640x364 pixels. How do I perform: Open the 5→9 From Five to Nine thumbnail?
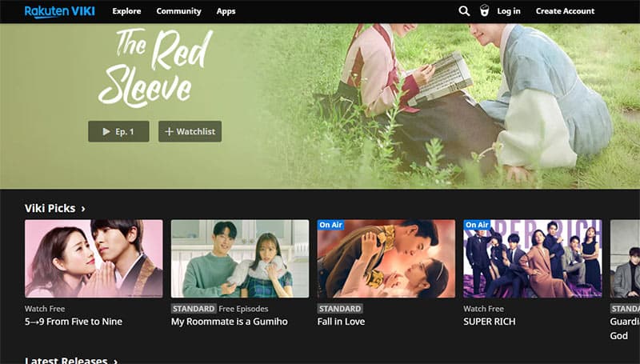click(94, 258)
